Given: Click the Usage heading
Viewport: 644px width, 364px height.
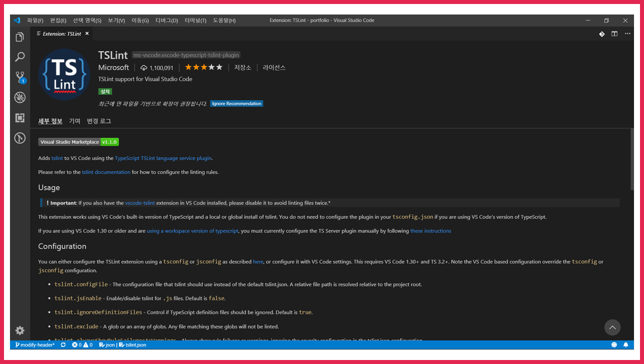Looking at the screenshot, I should (49, 187).
